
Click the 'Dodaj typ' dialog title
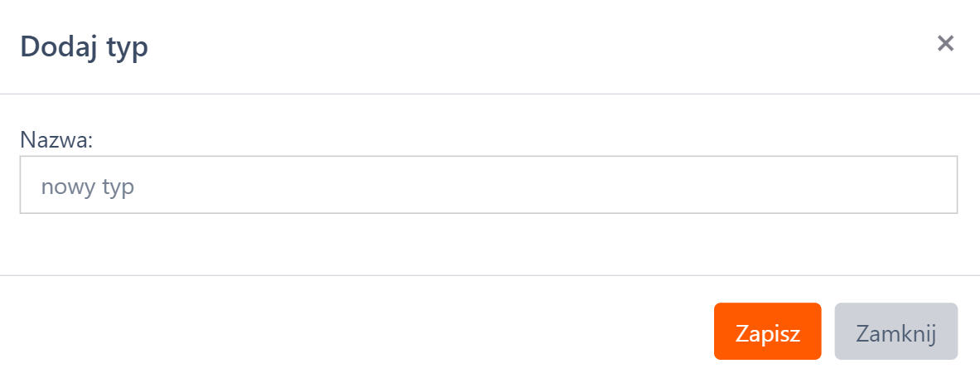(x=84, y=46)
